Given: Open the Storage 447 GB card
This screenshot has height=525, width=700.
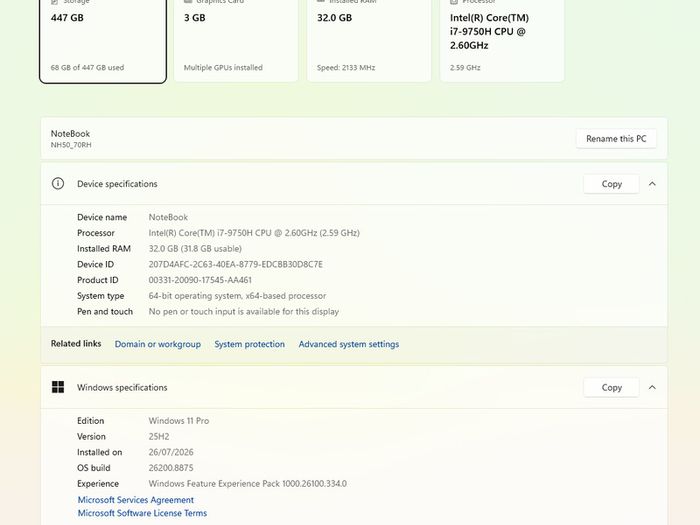Looking at the screenshot, I should coord(103,41).
